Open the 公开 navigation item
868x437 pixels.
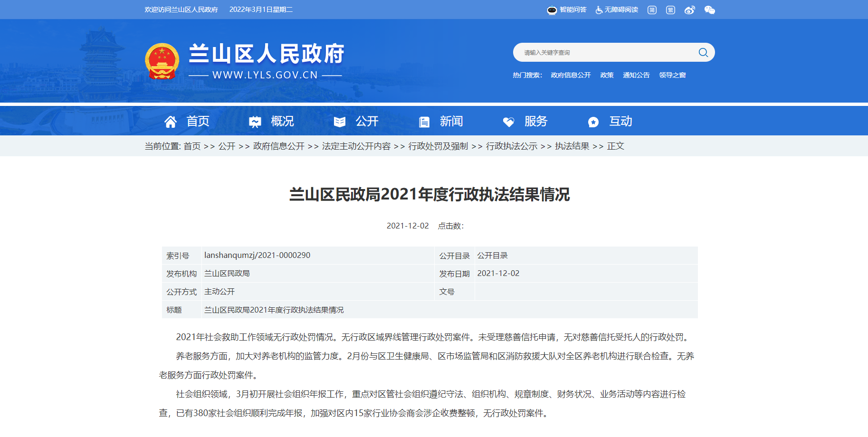(x=367, y=121)
